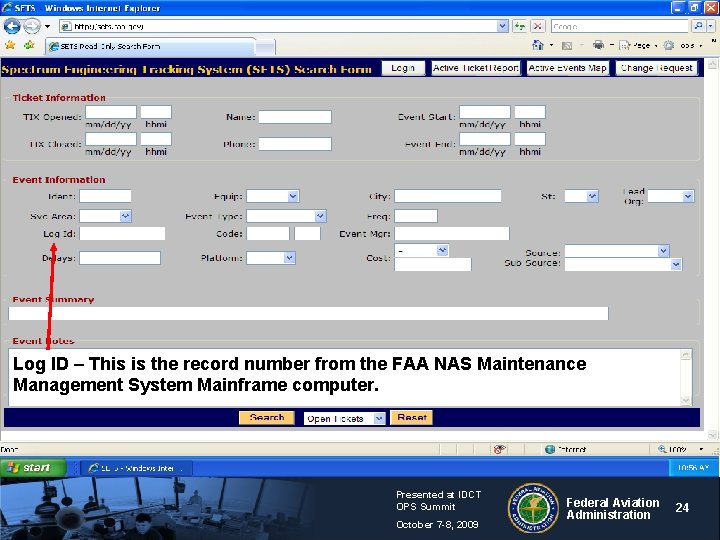Open the Active Ticket Report

476,68
